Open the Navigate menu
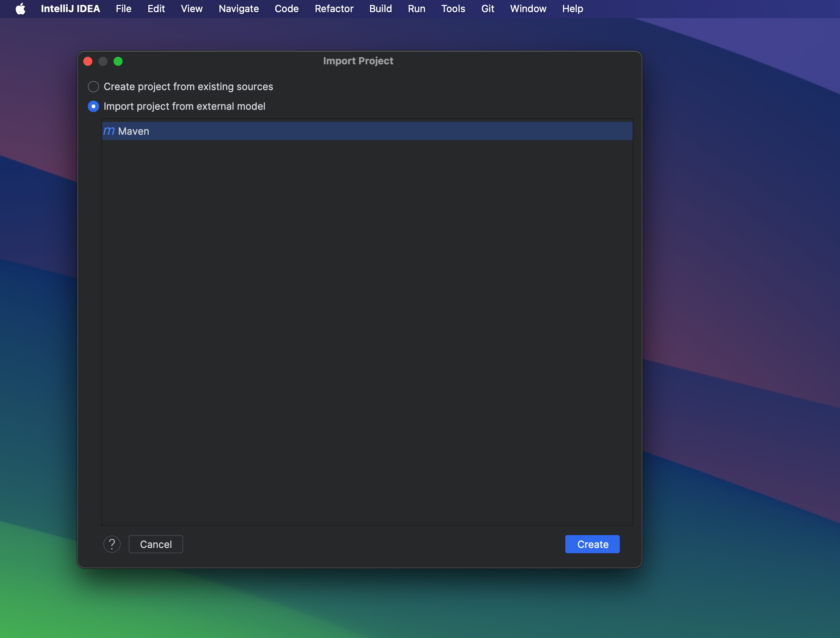840x638 pixels. click(x=238, y=9)
